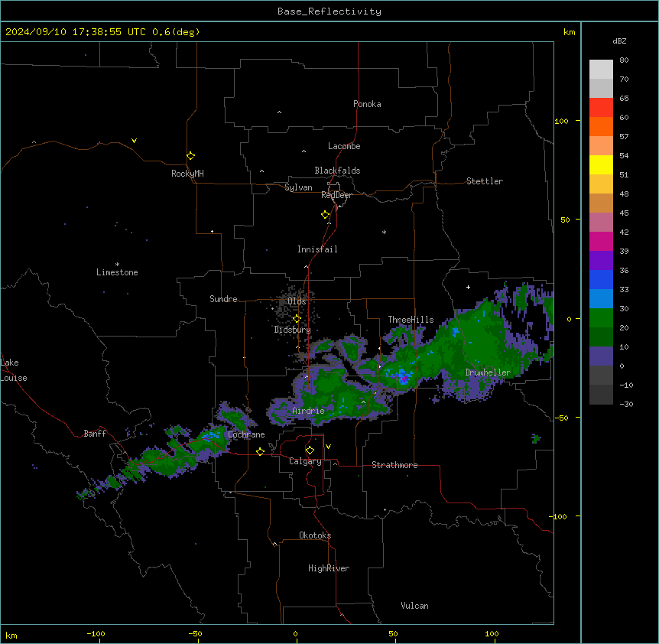Click the HighRiver label
This screenshot has width=659, height=644.
click(329, 568)
